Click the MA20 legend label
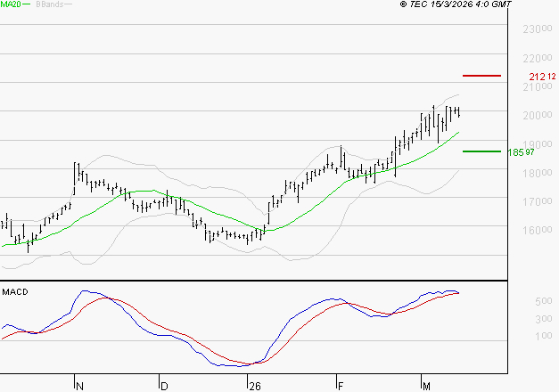The width and height of the screenshot is (559, 392). (x=11, y=4)
